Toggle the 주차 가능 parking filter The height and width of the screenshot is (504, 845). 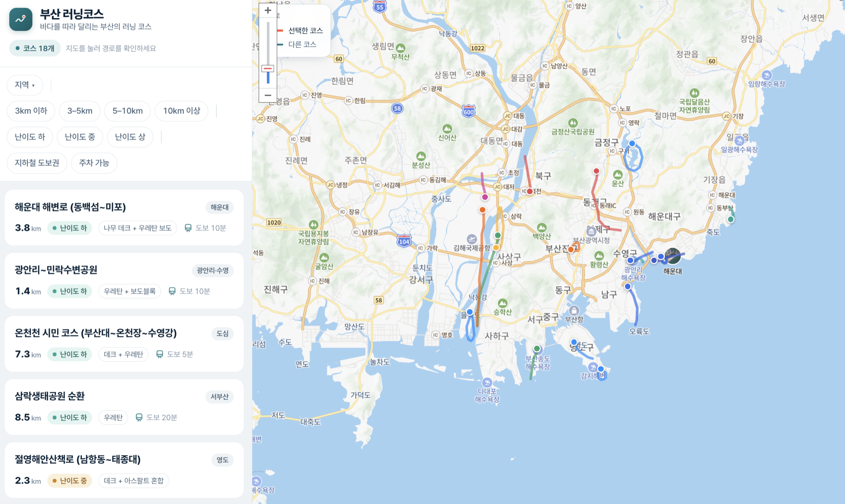pyautogui.click(x=94, y=163)
